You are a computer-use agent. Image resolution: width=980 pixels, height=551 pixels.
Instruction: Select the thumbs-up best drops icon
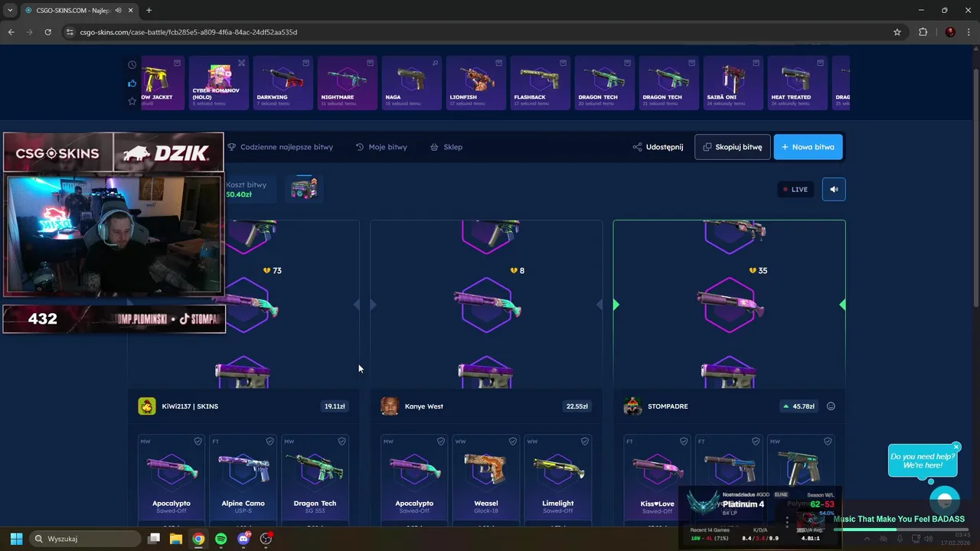click(x=132, y=83)
